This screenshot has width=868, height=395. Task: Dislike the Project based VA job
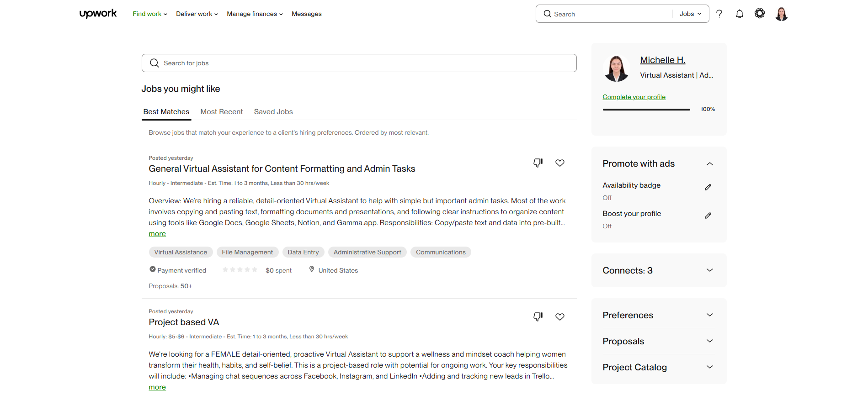point(538,317)
